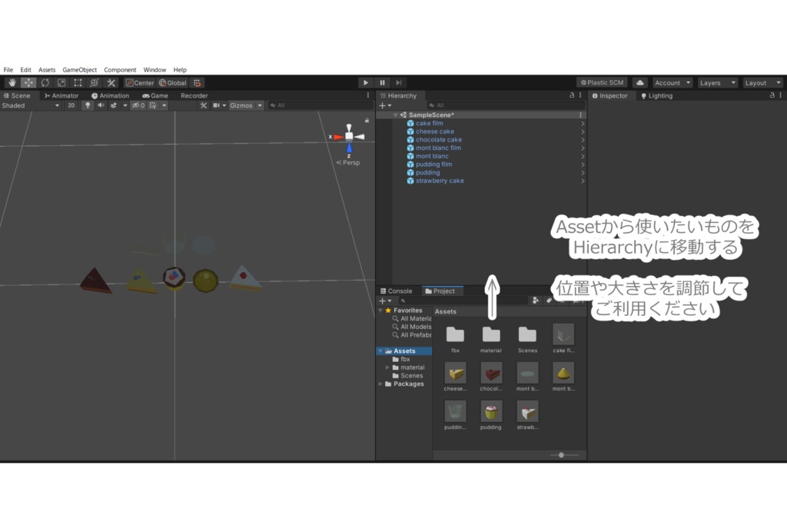Open the File menu

[8, 70]
